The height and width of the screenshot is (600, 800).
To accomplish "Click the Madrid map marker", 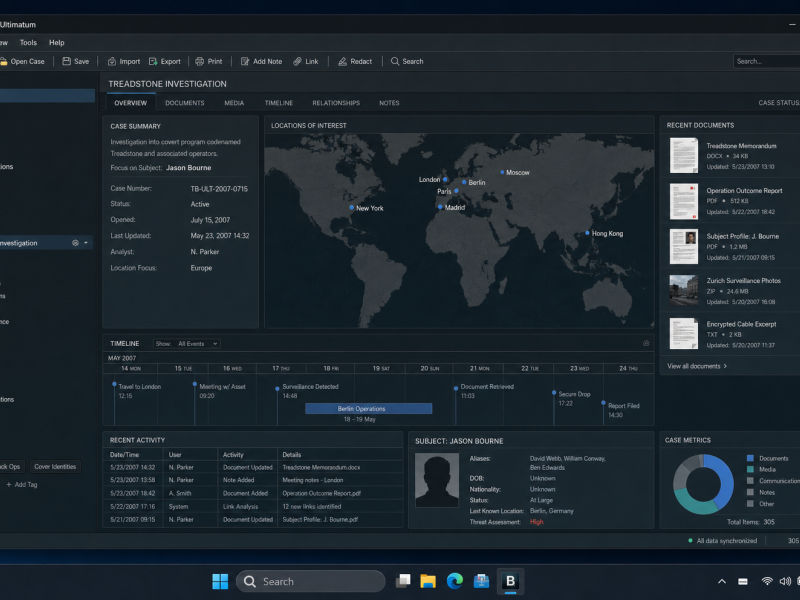I will point(440,207).
